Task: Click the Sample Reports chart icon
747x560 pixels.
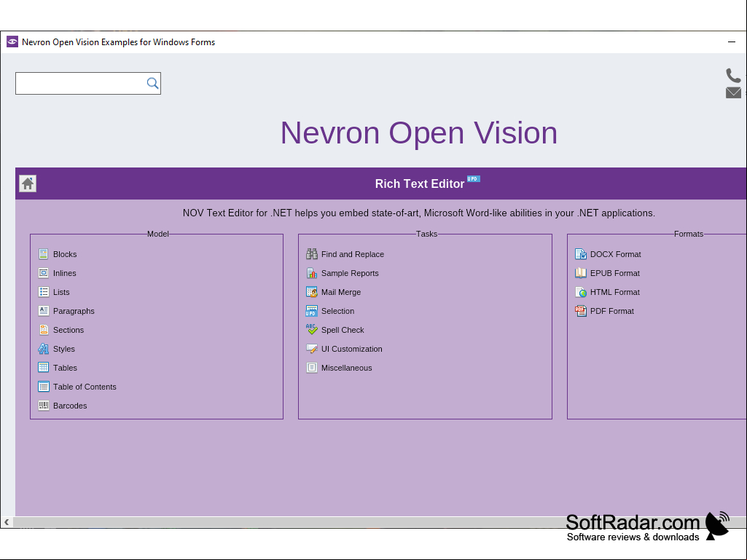Action: 312,273
